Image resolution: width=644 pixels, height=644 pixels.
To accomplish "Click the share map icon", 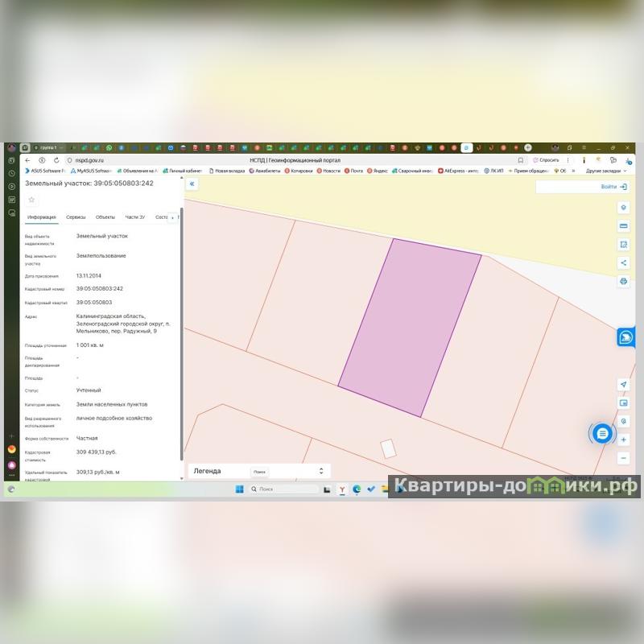I will tap(623, 262).
